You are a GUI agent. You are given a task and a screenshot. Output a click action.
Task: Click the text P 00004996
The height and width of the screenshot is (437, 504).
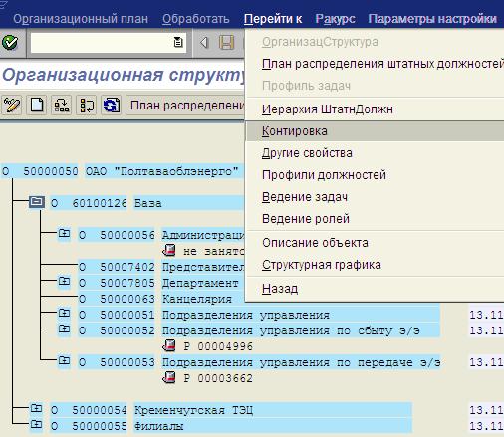(218, 346)
